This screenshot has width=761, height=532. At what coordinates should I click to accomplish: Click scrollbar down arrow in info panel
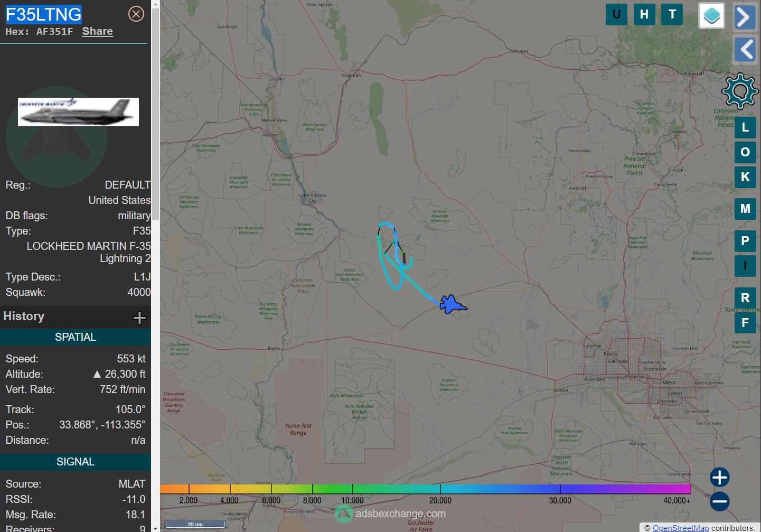pos(155,528)
